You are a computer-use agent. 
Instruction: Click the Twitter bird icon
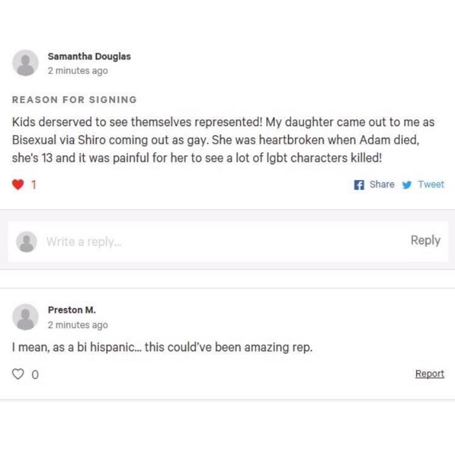[x=407, y=185]
